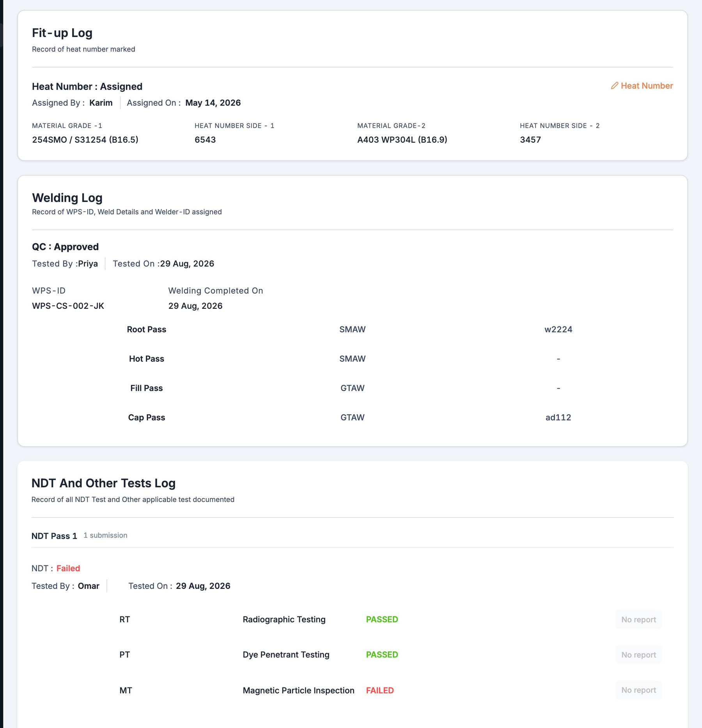Click Heat Number : Assigned status
Viewport: 702px width, 728px height.
click(87, 87)
